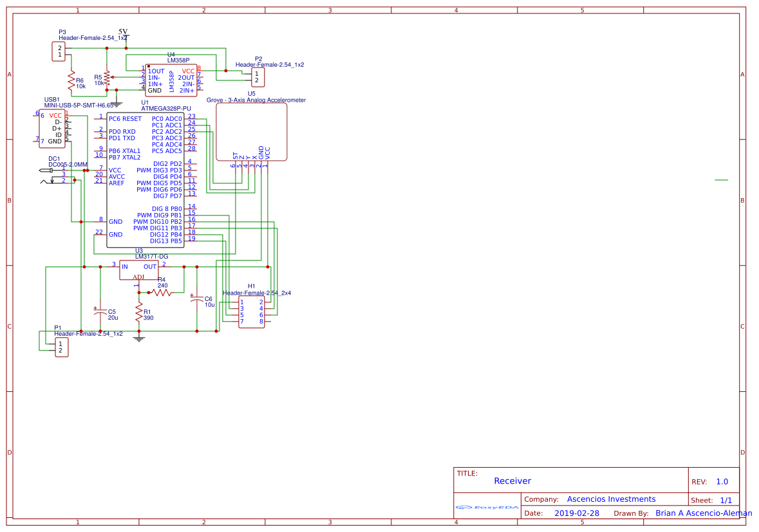This screenshot has height=532, width=759.
Task: Click the REV 1.0 revision field
Action: pyautogui.click(x=722, y=482)
